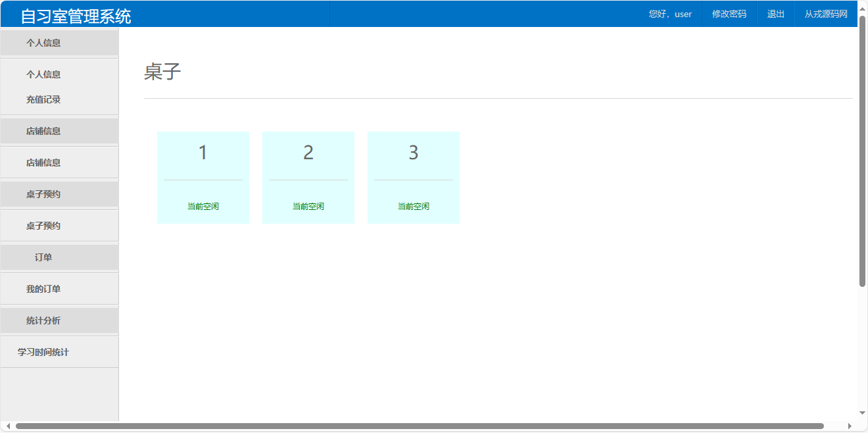This screenshot has height=433, width=868.
Task: Expand the 桌子预约 sidebar section header
Action: click(59, 193)
